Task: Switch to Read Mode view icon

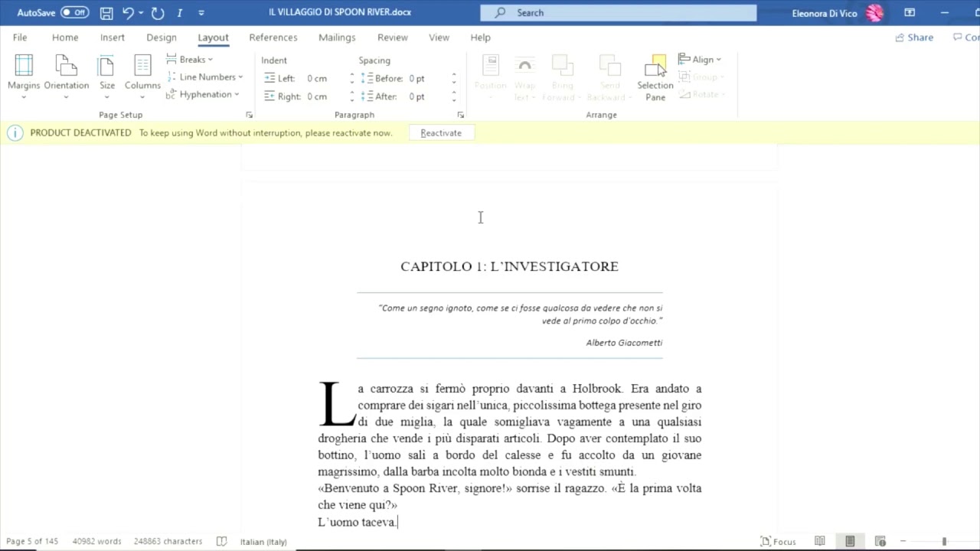Action: (820, 542)
